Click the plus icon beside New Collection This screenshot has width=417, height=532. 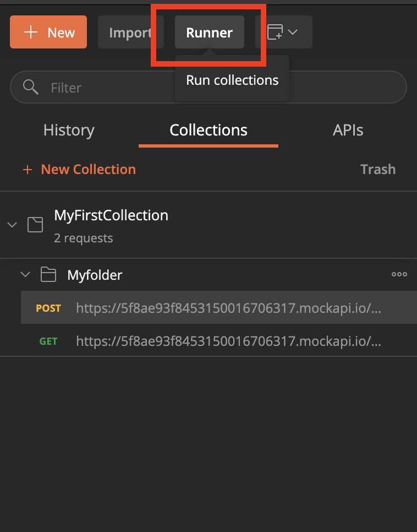(28, 170)
